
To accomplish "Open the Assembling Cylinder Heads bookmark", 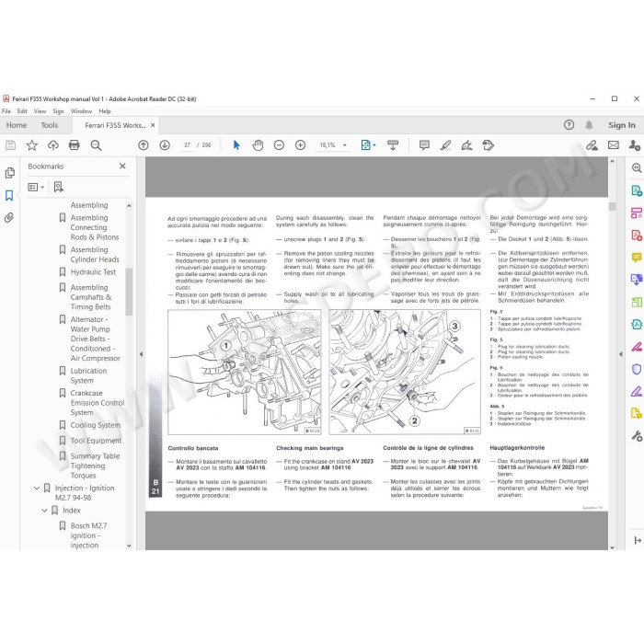I will click(95, 254).
